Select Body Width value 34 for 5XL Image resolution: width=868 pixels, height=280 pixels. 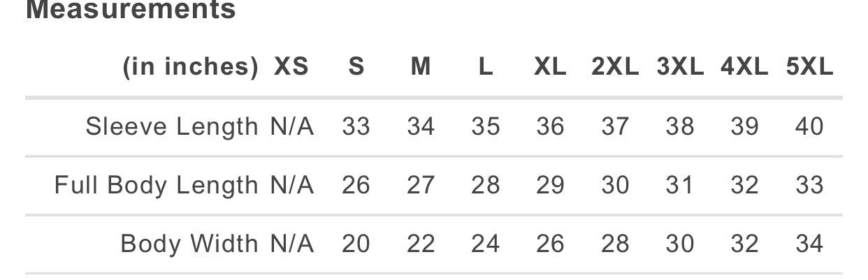coord(809,244)
